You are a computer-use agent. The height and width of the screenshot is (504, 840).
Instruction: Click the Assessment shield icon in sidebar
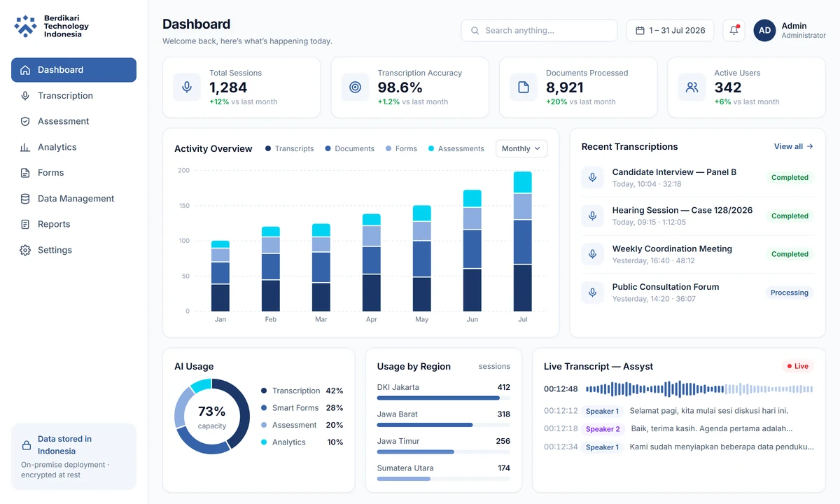(x=25, y=121)
